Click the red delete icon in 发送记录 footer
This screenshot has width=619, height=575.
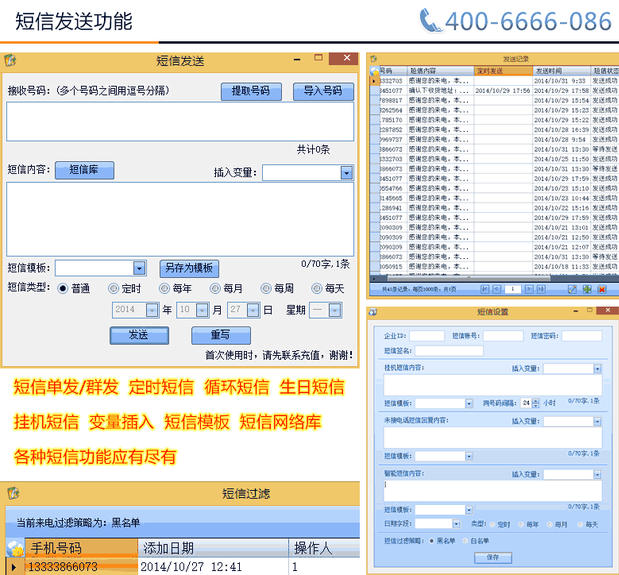click(x=601, y=289)
